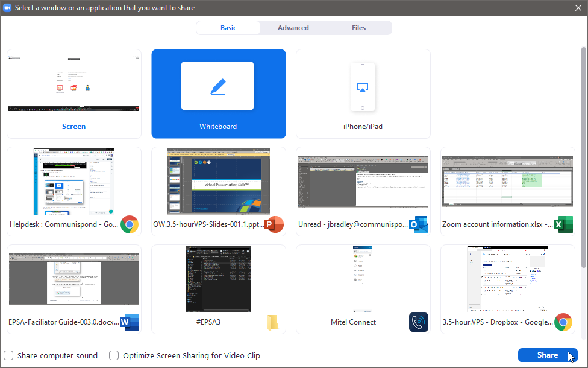Viewport: 588px width, 368px height.
Task: Enable Share computer sound checkbox
Action: (x=8, y=355)
